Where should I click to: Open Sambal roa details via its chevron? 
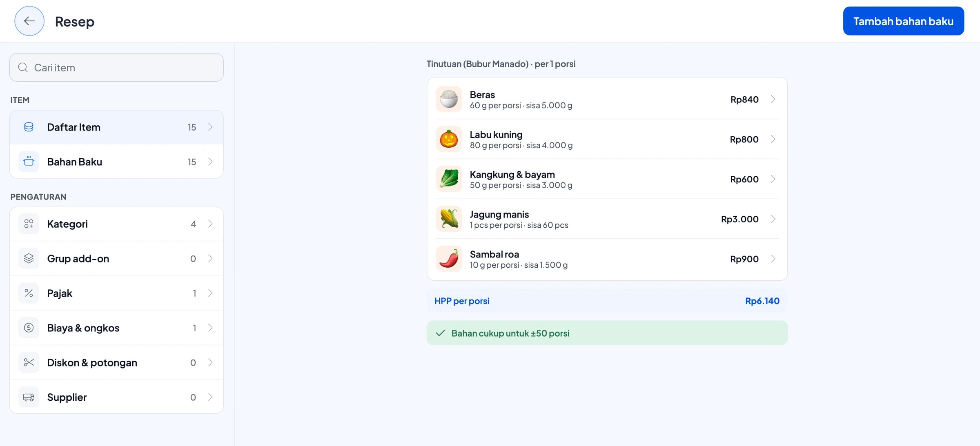click(x=773, y=259)
